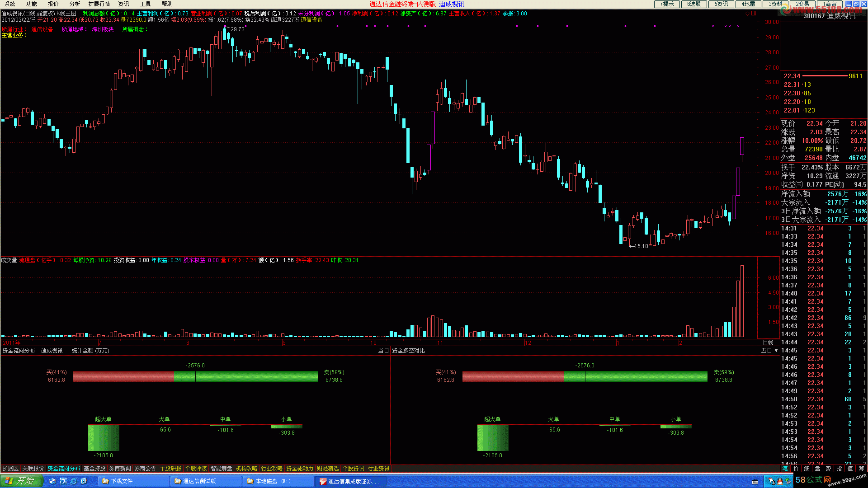Viewport: 868px width, 488px height.
Task: Select the 笔 tick detail tab
Action: point(785,469)
